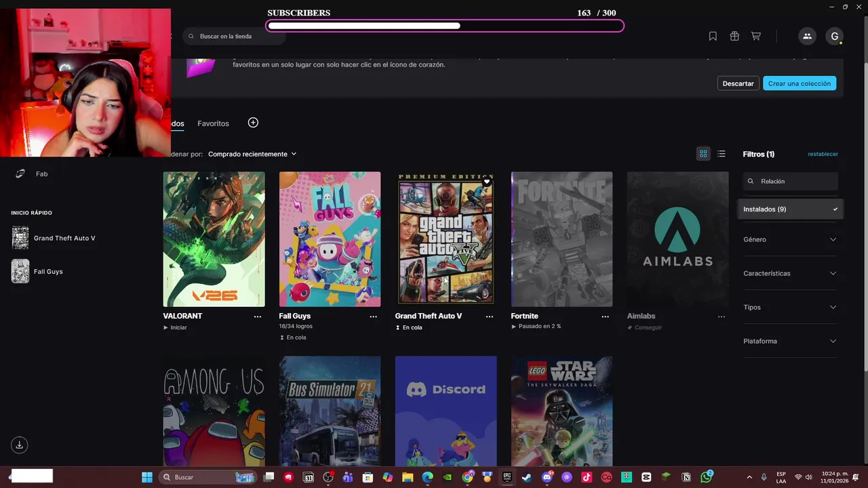Screen dimensions: 868x488
Task: Click the Relación filter search field
Action: pyautogui.click(x=790, y=181)
